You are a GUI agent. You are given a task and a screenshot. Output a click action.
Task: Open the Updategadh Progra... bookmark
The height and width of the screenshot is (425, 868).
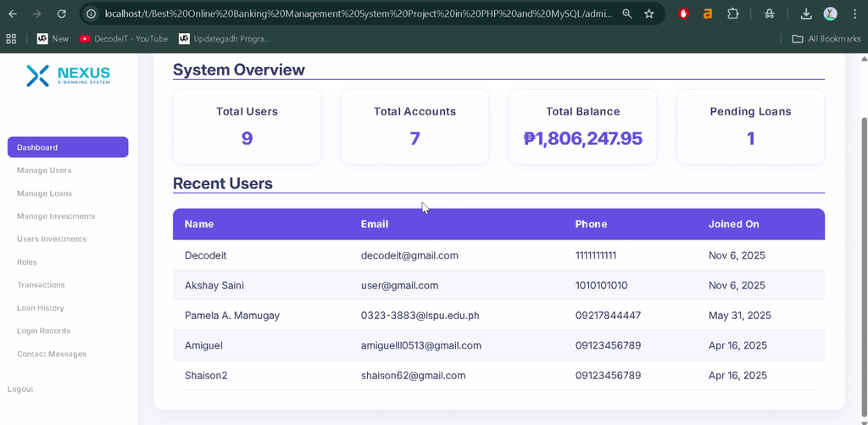(x=225, y=38)
